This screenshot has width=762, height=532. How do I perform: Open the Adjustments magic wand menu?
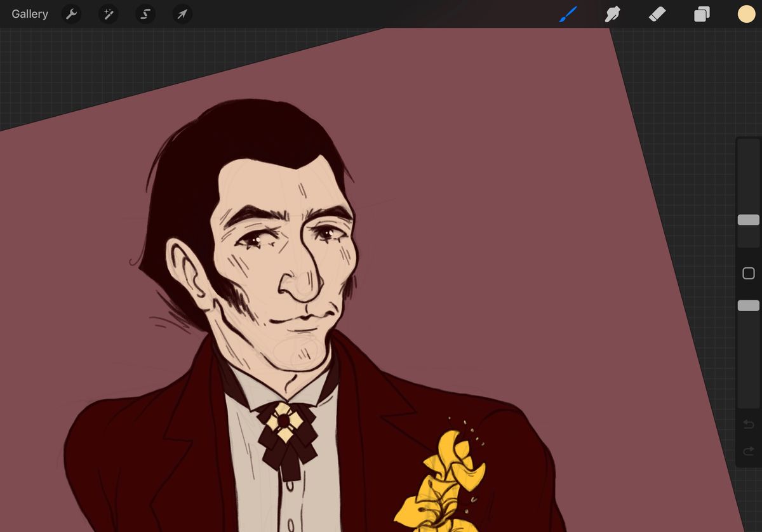pyautogui.click(x=109, y=14)
